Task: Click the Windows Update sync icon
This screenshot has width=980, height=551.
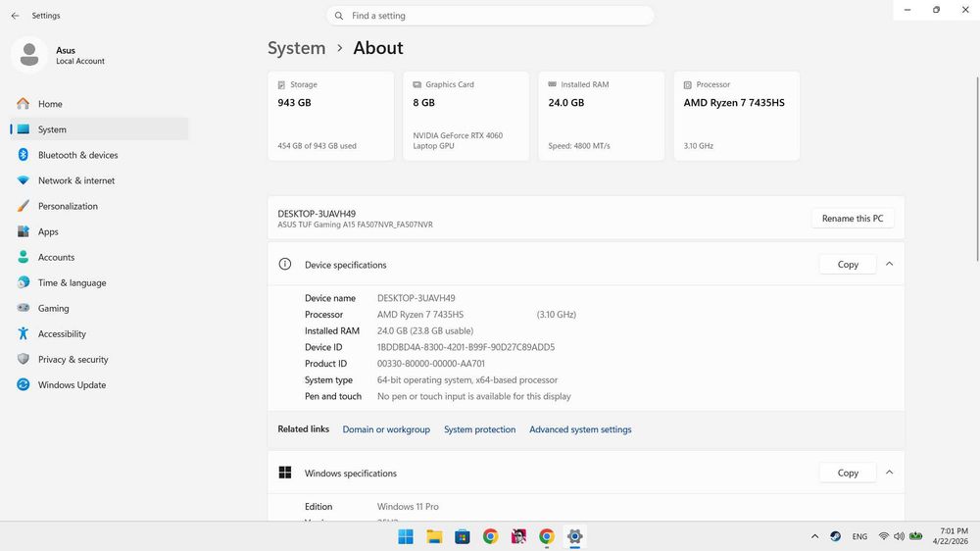Action: pyautogui.click(x=24, y=384)
